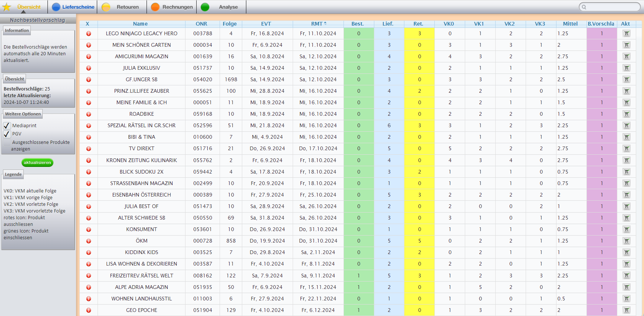Click cart icon in AMIGURUMI MAGAZIN row
This screenshot has height=316, width=644.
point(627,57)
